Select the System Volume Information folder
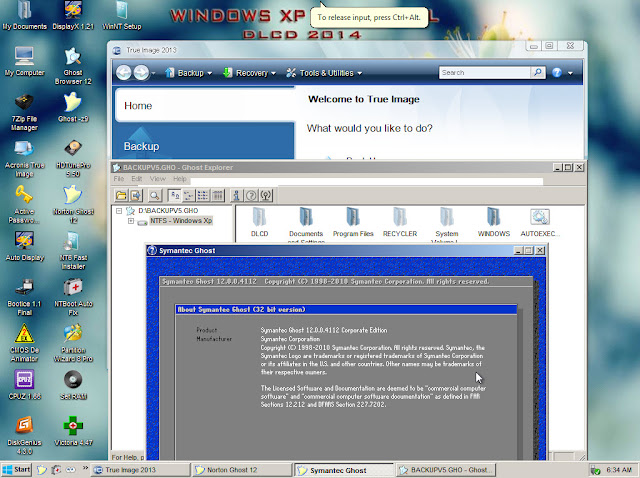This screenshot has height=478, width=640. [447, 225]
